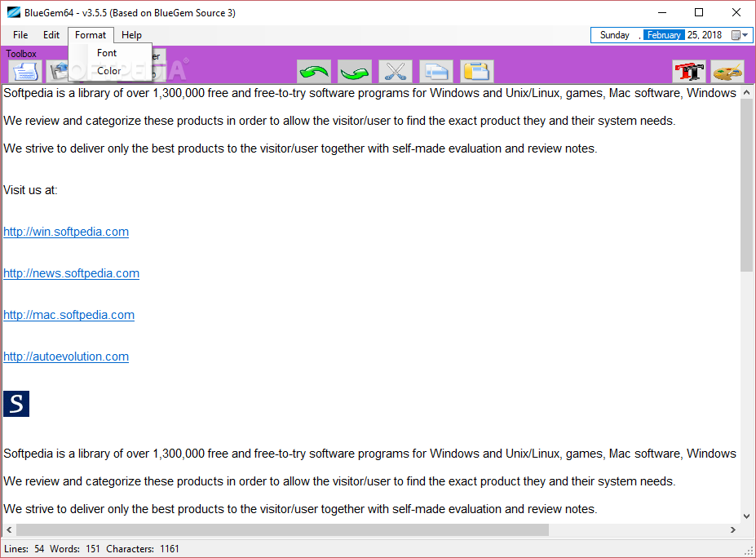Open http://mac.softpedia.com link
Viewport: 756px width, 558px height.
[x=69, y=314]
